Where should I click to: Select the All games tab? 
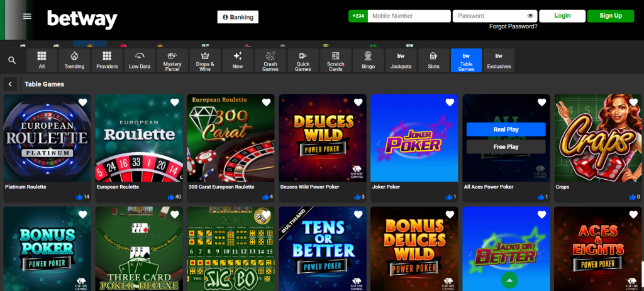[42, 60]
